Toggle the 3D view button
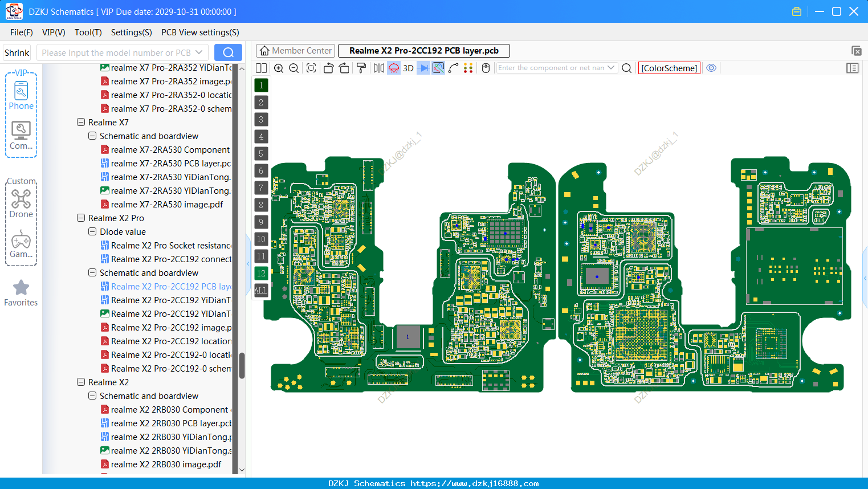This screenshot has width=868, height=489. [408, 68]
